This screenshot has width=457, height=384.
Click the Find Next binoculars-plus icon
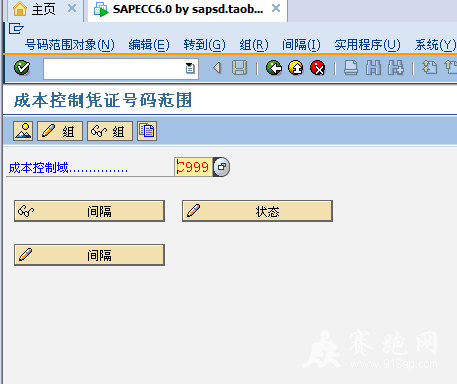[x=396, y=68]
